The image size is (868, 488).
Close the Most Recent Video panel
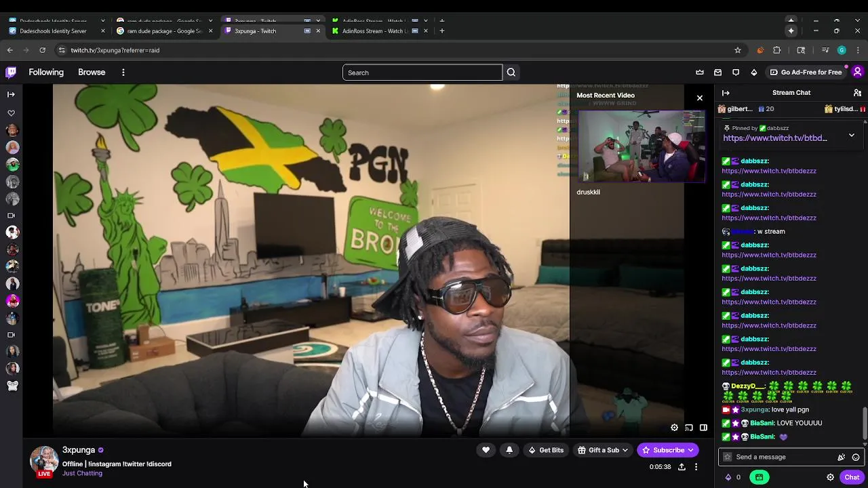(x=700, y=98)
